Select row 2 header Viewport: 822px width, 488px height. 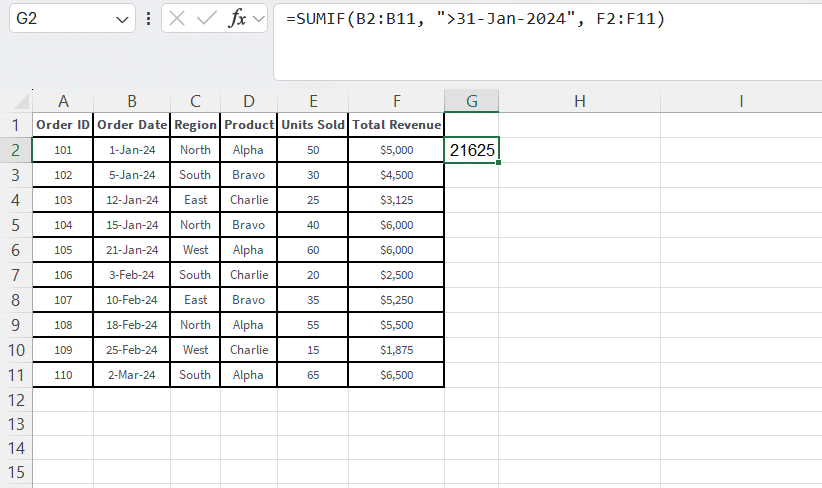tap(16, 150)
